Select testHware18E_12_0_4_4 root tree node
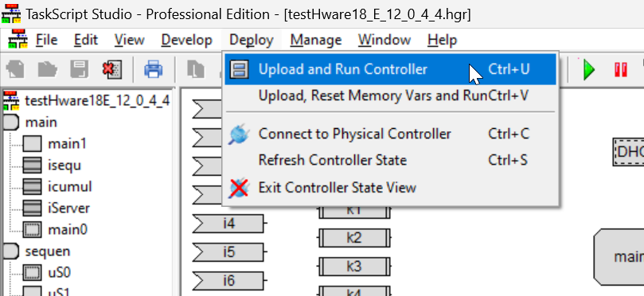Viewport: 644px width, 296px height. tap(97, 100)
